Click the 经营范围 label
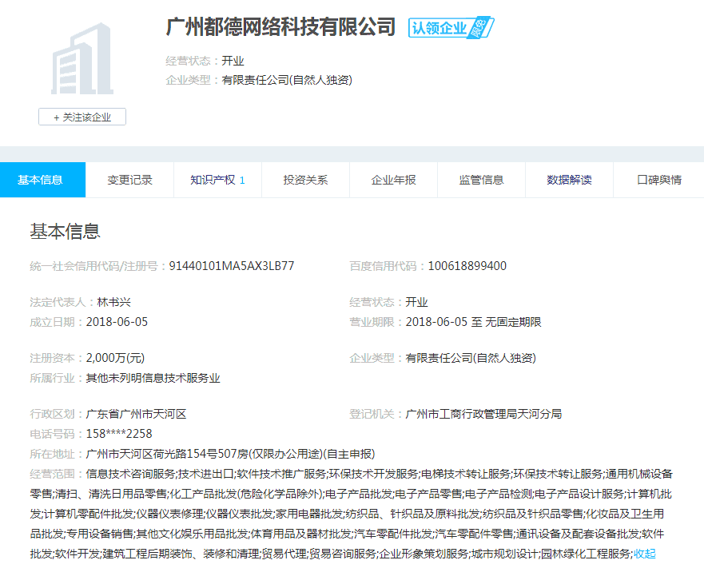Viewport: 704px width, 588px height. (x=53, y=474)
